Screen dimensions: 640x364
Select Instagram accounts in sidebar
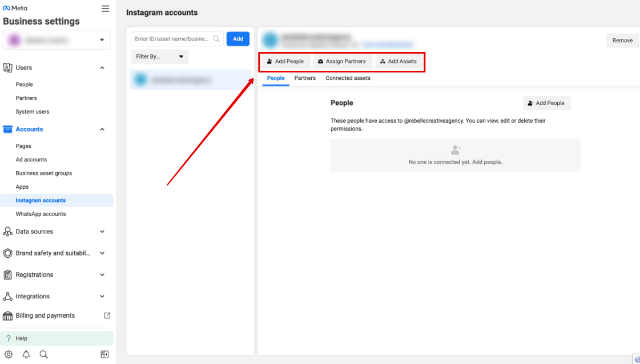point(57,200)
